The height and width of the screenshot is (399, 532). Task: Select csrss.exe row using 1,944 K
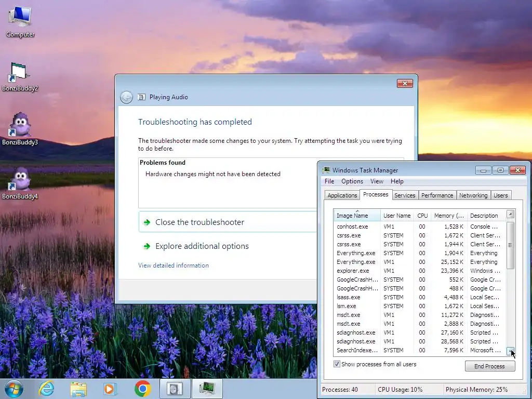[419, 244]
